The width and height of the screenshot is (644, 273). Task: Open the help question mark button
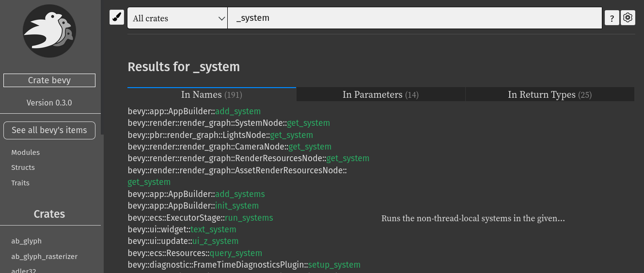coord(612,18)
